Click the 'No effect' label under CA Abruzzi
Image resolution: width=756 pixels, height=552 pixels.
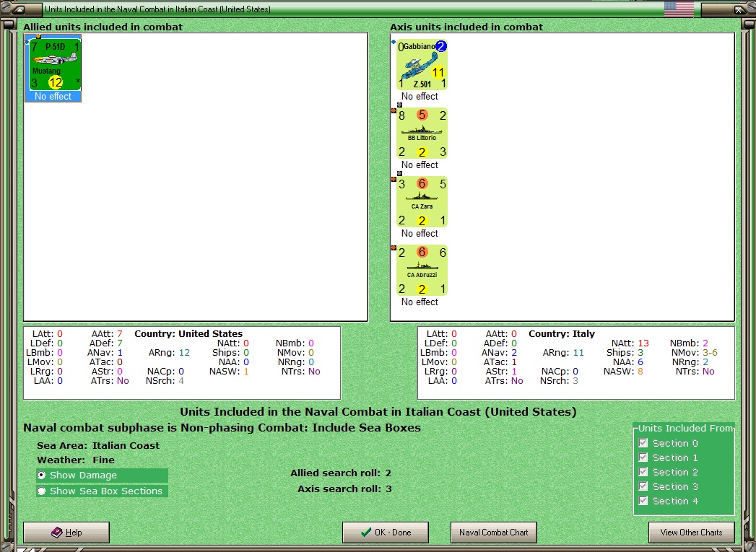pyautogui.click(x=420, y=302)
